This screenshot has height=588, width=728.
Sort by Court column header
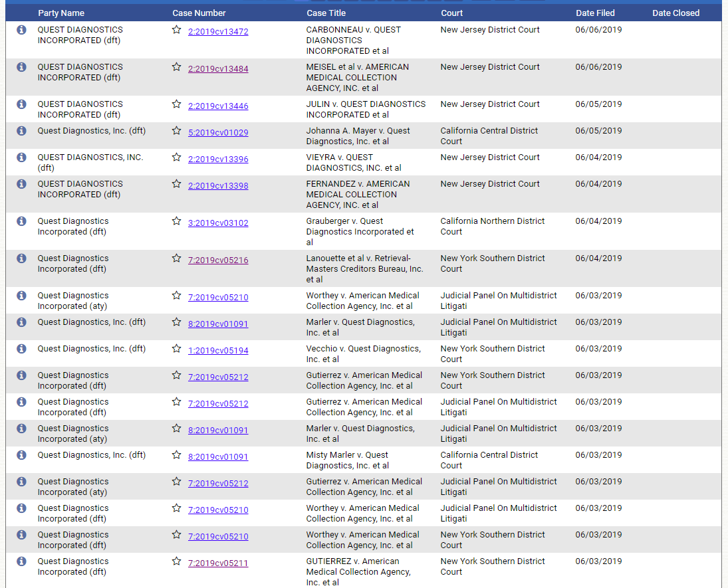(451, 13)
